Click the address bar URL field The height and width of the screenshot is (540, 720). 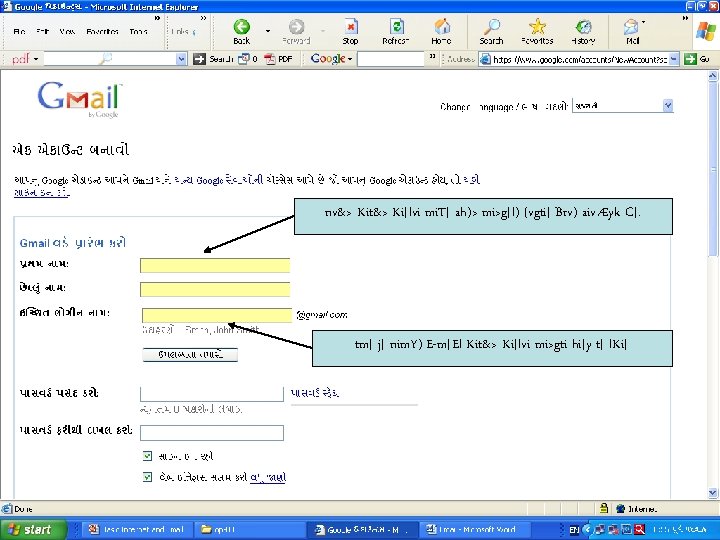(579, 59)
